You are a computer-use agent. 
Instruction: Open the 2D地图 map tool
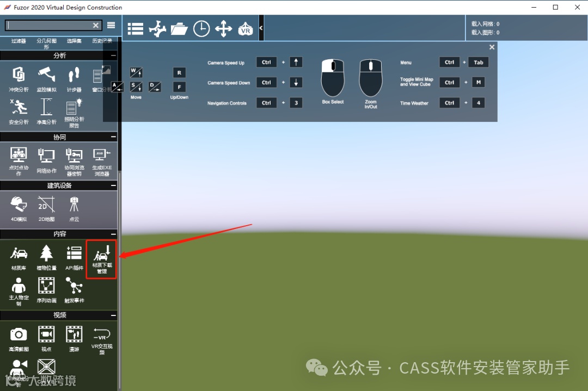46,209
